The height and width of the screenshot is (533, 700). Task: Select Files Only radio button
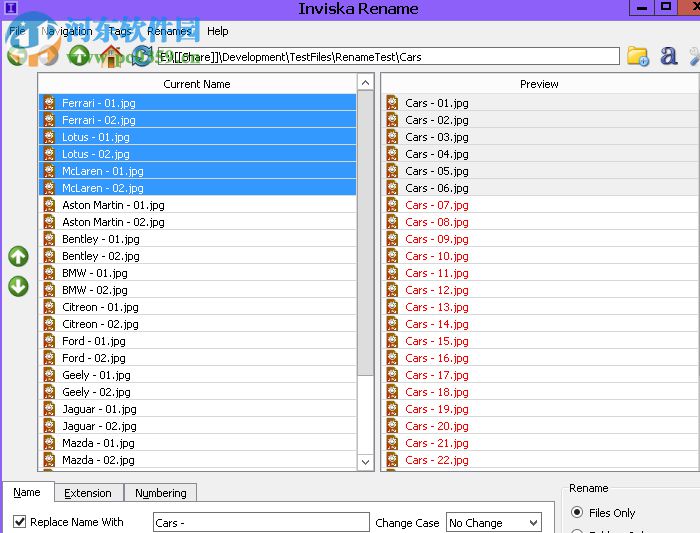[x=577, y=512]
